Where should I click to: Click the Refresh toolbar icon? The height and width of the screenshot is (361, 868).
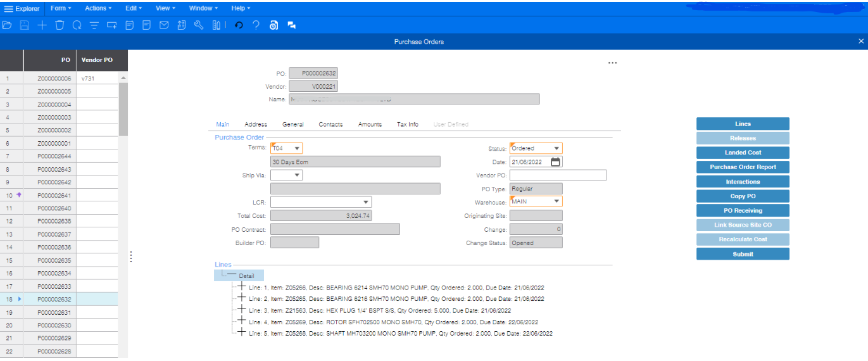click(77, 25)
